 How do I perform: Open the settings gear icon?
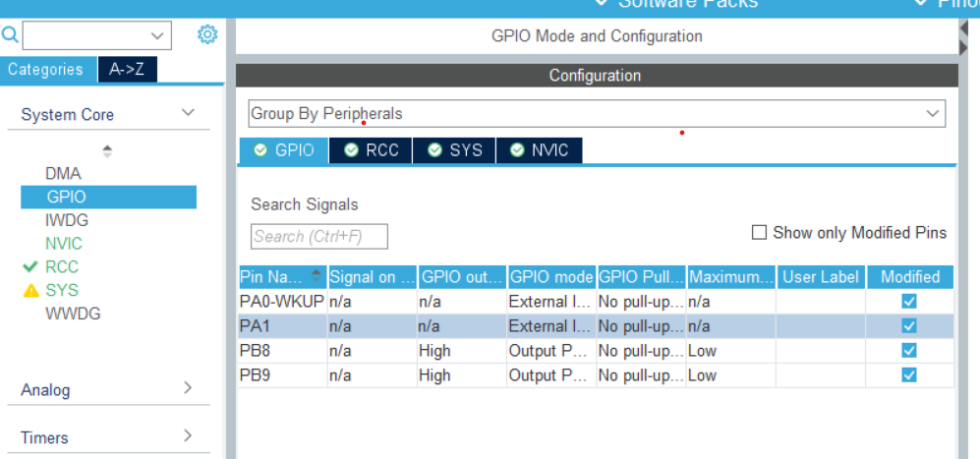[207, 34]
